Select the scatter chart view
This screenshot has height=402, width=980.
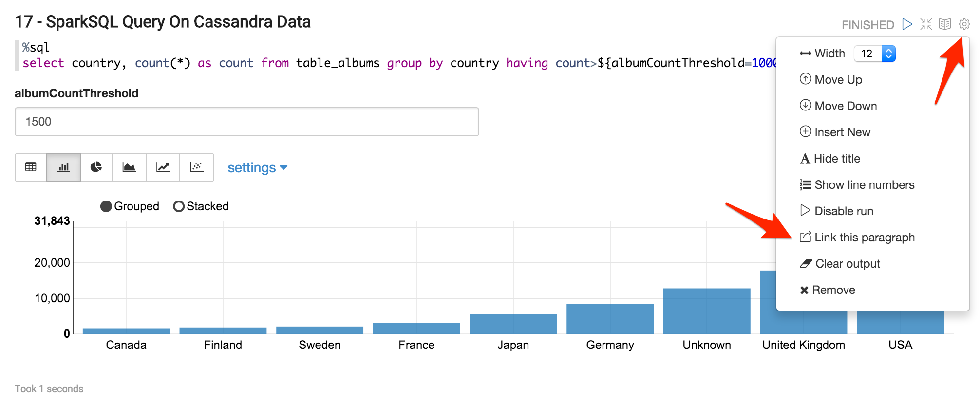tap(197, 167)
